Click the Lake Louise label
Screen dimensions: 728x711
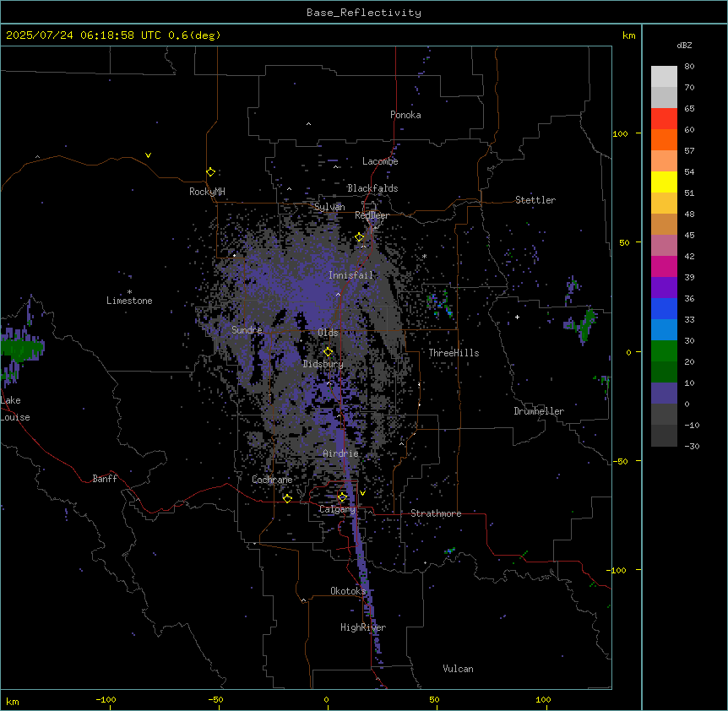15,409
